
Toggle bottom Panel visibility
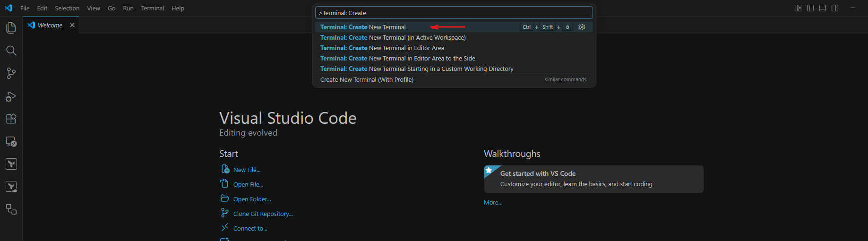point(823,8)
